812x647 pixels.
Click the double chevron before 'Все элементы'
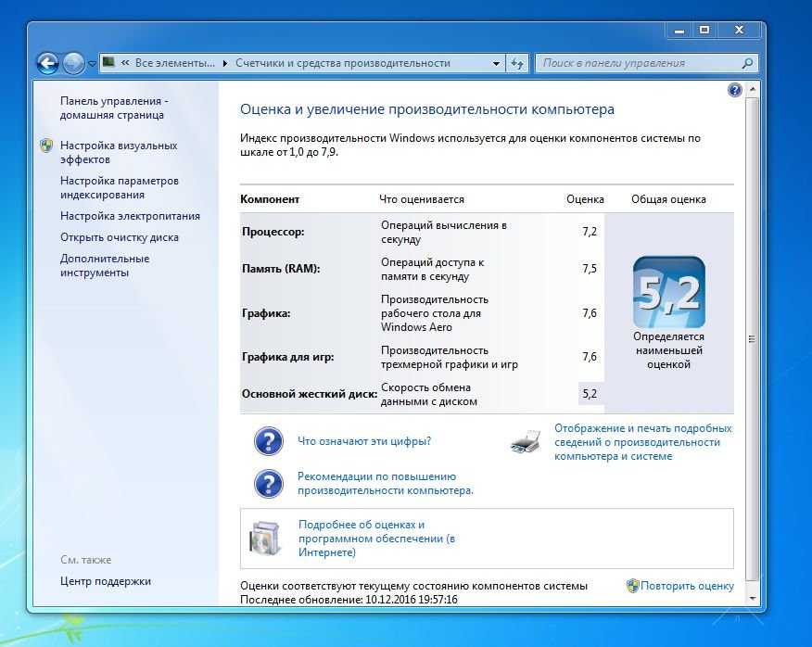(125, 63)
